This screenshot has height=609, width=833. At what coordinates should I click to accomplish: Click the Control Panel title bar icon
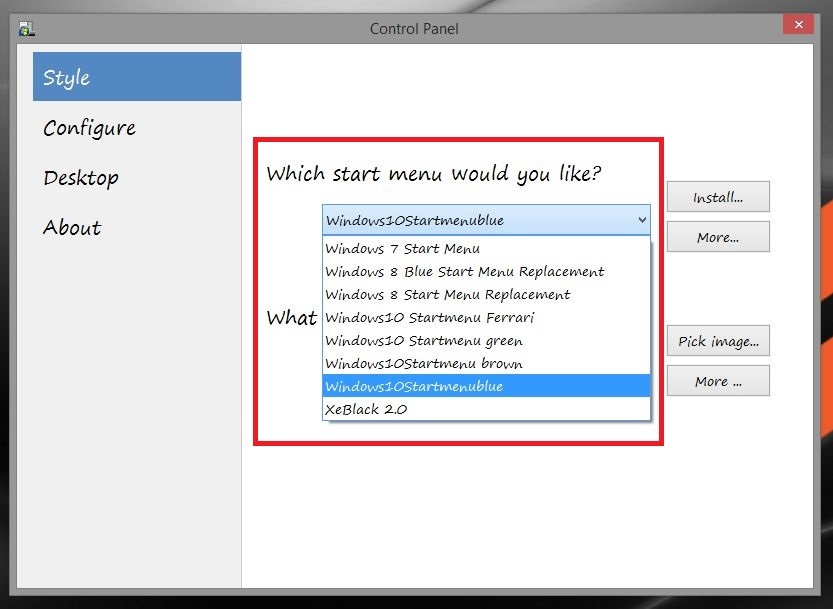[x=26, y=28]
